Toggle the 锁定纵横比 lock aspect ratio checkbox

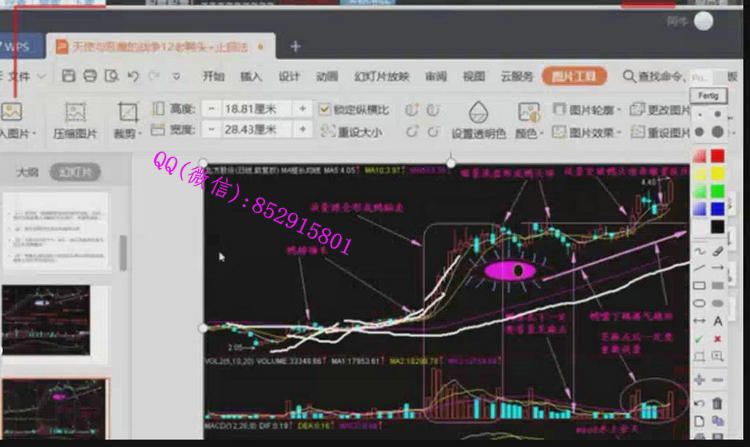click(x=325, y=109)
